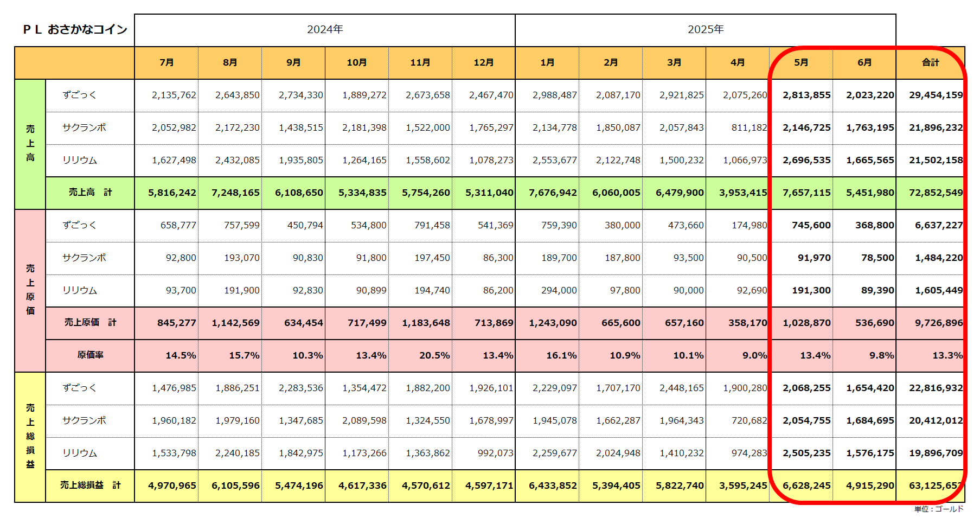Image resolution: width=980 pixels, height=524 pixels.
Task: Select the yellow 売上総損益 category label
Action: [x=30, y=436]
